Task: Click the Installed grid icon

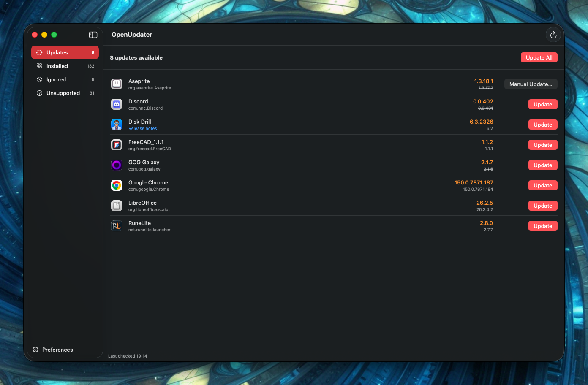Action: coord(39,66)
